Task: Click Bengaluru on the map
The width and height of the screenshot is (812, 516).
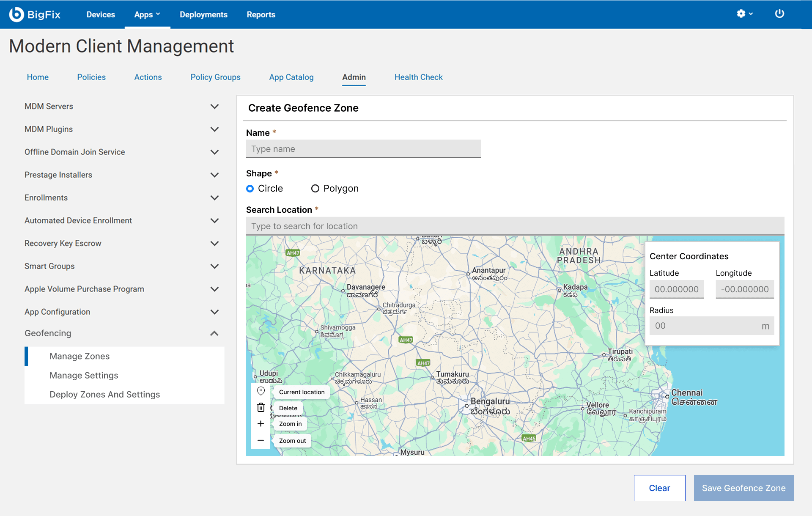Action: tap(490, 406)
